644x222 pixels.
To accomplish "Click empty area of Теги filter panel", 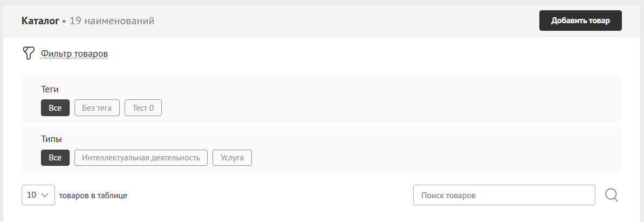I will 390,99.
